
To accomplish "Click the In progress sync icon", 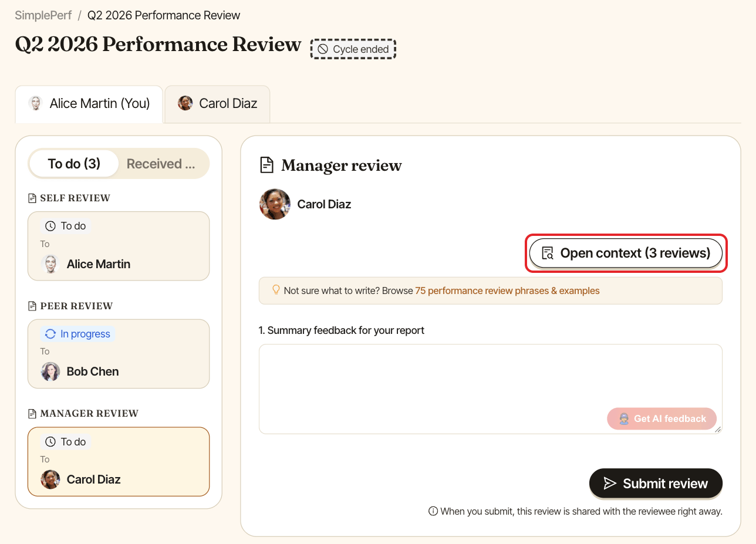I will tap(50, 334).
